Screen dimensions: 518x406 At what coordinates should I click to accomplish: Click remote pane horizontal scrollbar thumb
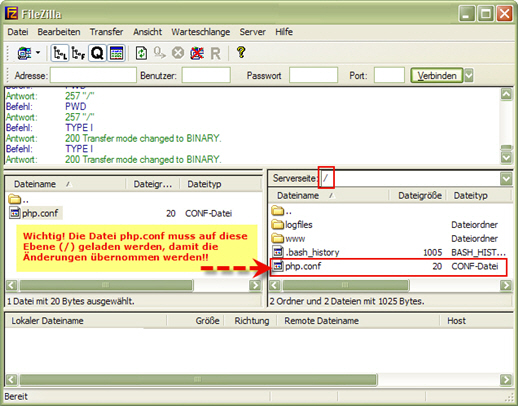(x=346, y=285)
